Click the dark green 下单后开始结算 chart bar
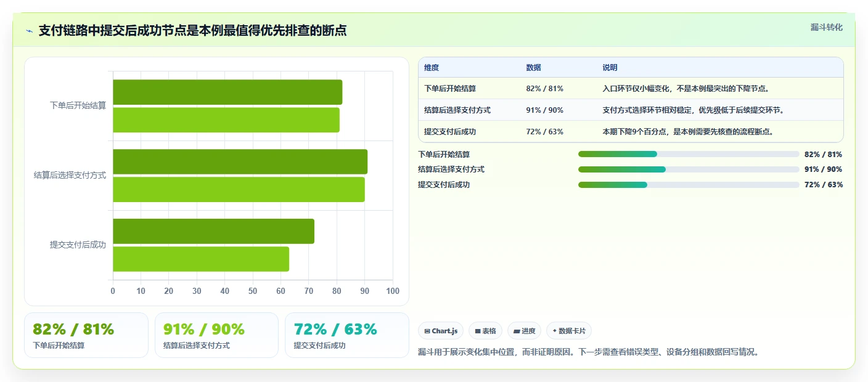The image size is (868, 382). point(227,92)
